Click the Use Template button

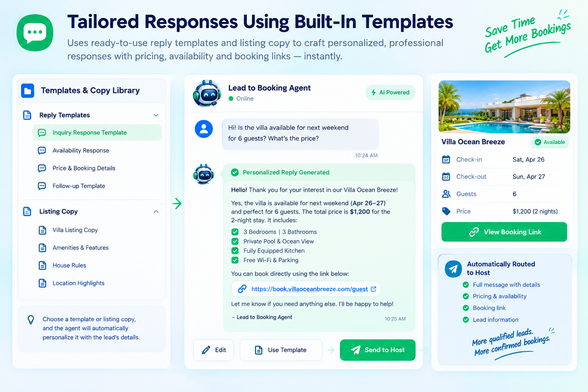(x=281, y=350)
